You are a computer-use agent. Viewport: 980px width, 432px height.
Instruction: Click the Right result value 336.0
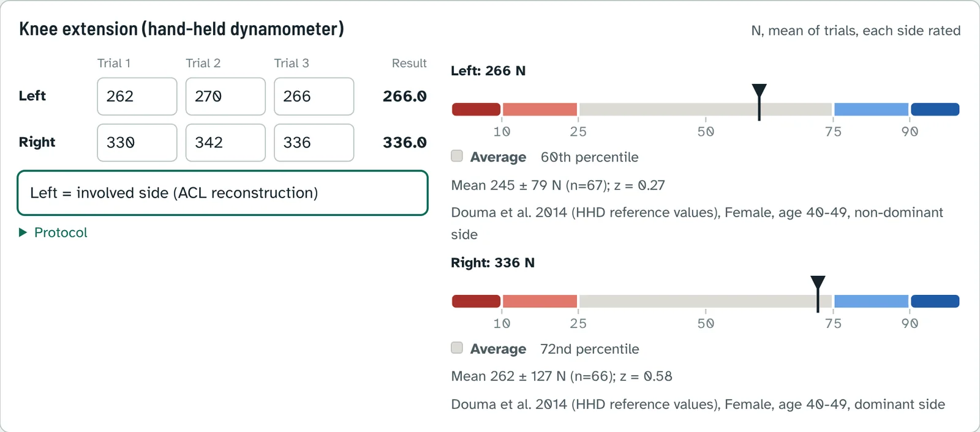click(404, 143)
